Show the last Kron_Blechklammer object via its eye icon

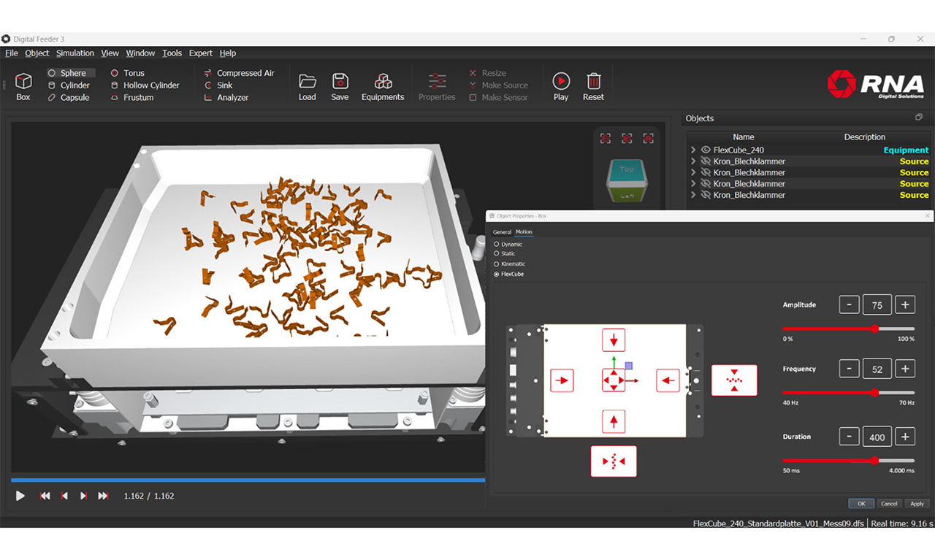(x=706, y=195)
